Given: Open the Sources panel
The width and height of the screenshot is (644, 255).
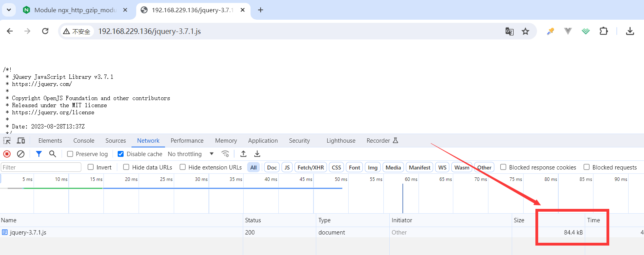Looking at the screenshot, I should (116, 141).
